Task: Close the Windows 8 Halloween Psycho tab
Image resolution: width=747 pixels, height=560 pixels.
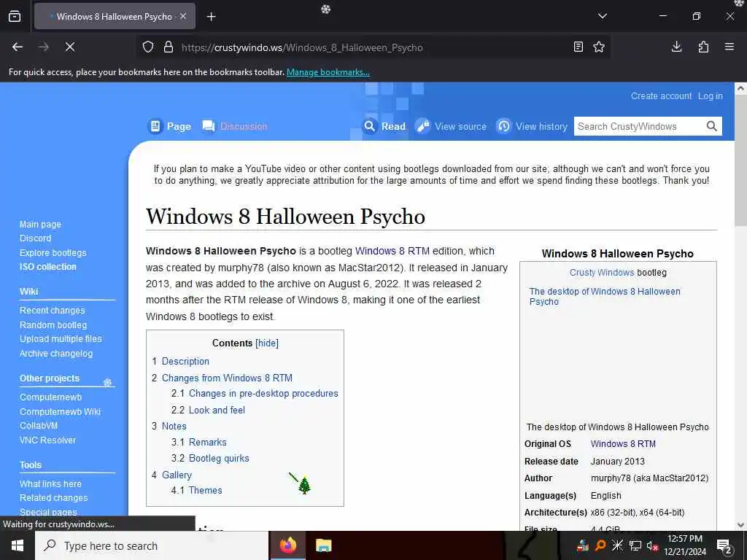Action: coord(183,16)
